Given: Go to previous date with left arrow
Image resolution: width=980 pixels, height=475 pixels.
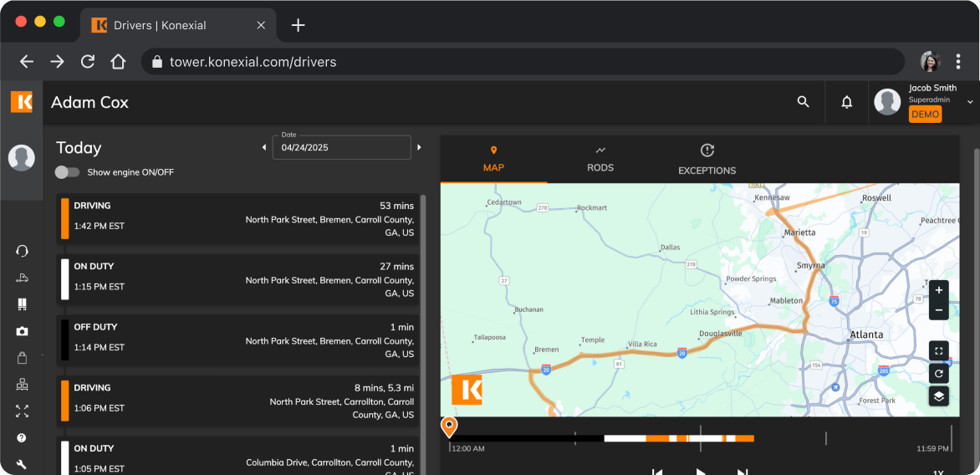Looking at the screenshot, I should coord(263,147).
